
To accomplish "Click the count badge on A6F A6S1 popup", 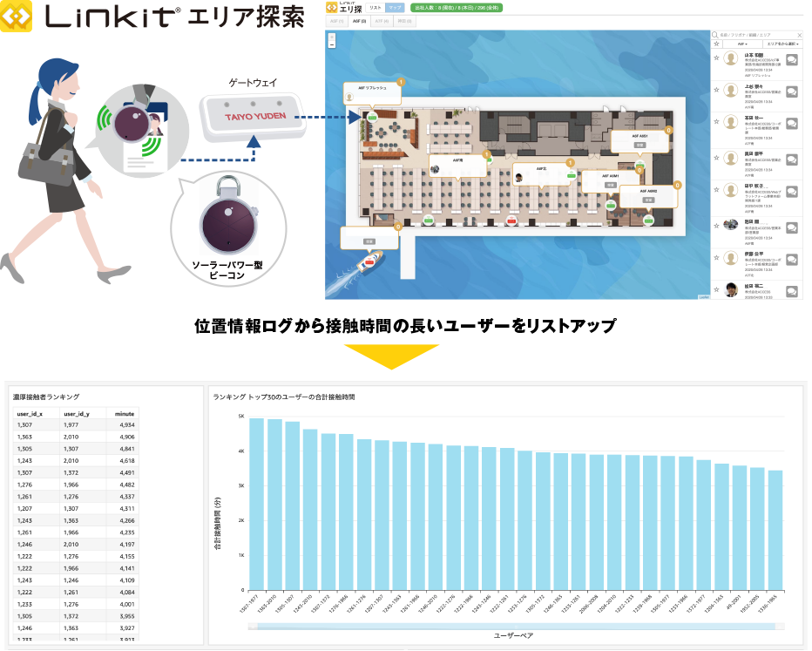I will [668, 131].
